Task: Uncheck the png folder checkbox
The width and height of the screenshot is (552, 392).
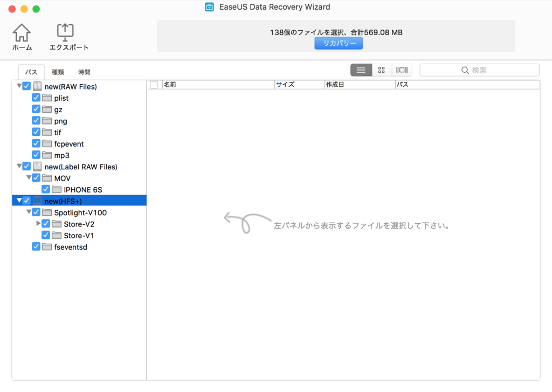Action: pyautogui.click(x=36, y=120)
